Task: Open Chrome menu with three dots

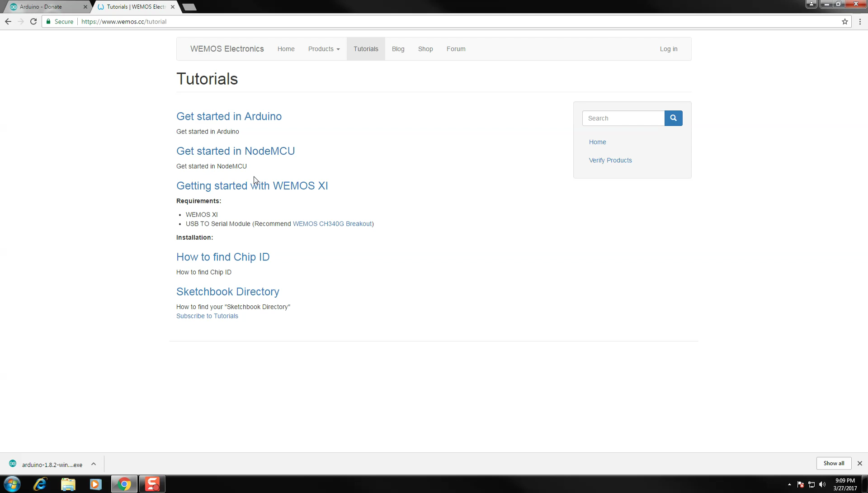Action: tap(860, 21)
